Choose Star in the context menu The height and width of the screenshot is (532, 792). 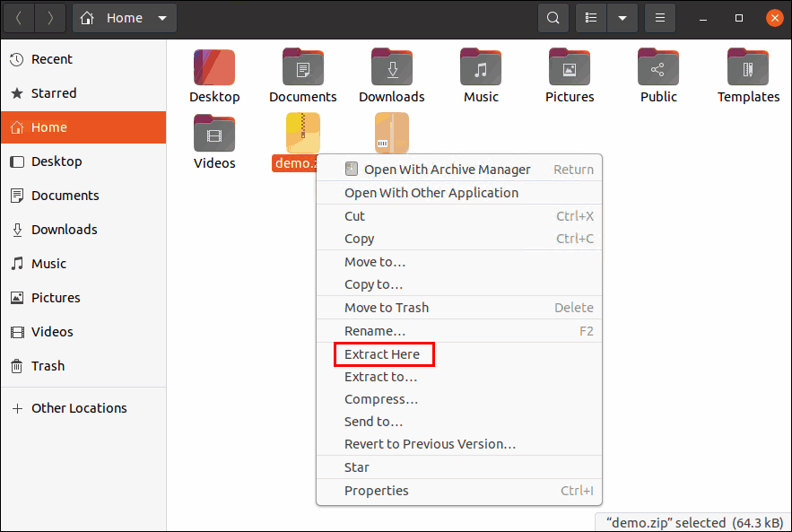(459, 467)
